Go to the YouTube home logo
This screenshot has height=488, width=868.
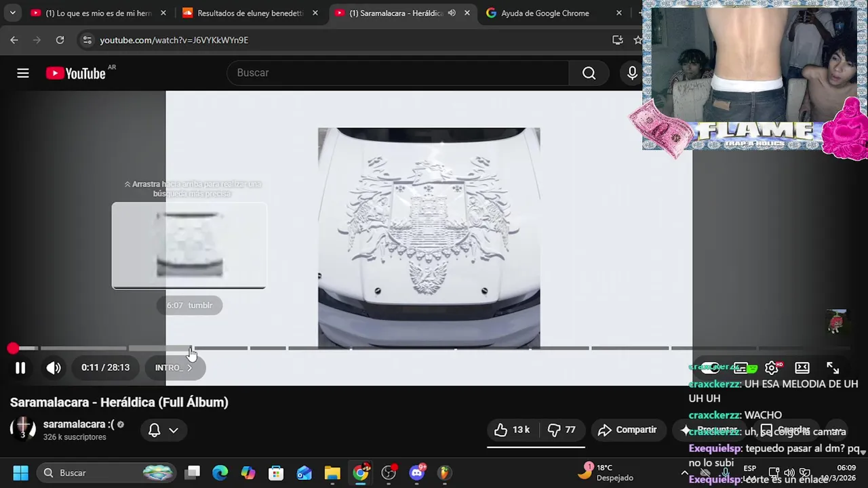coord(76,73)
